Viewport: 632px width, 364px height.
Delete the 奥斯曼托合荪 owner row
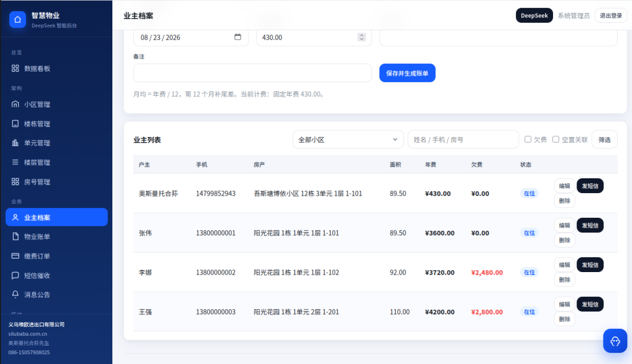click(564, 201)
